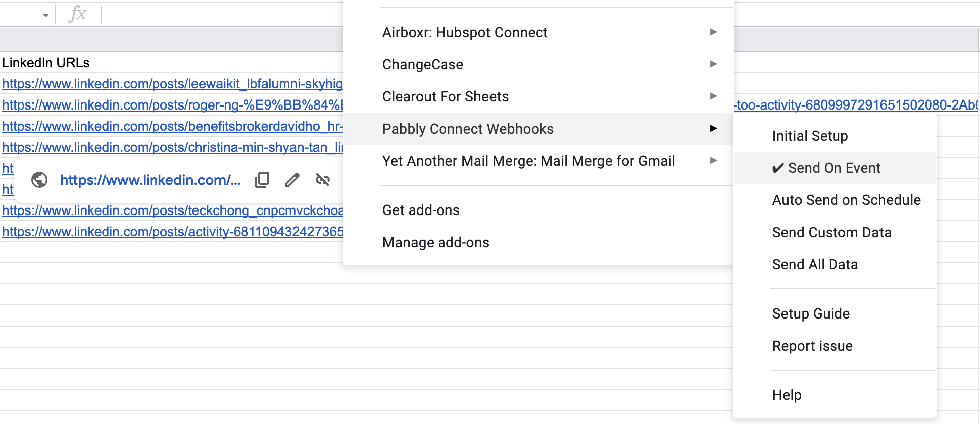Image resolution: width=980 pixels, height=424 pixels.
Task: Expand Airboxr: Hubspot Connect submenu arrow
Action: (x=713, y=32)
